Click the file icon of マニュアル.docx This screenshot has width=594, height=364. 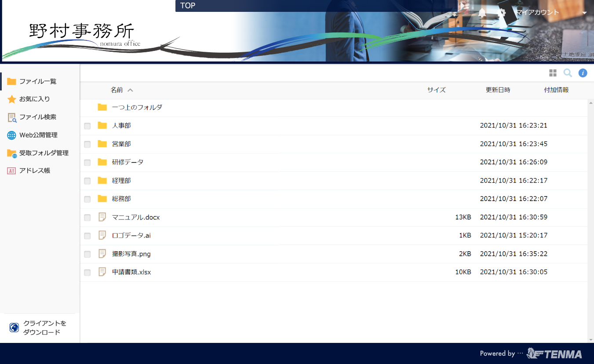[102, 217]
